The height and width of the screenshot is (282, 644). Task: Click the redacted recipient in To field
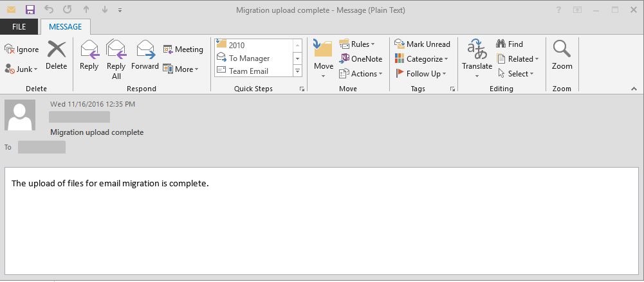[x=41, y=147]
